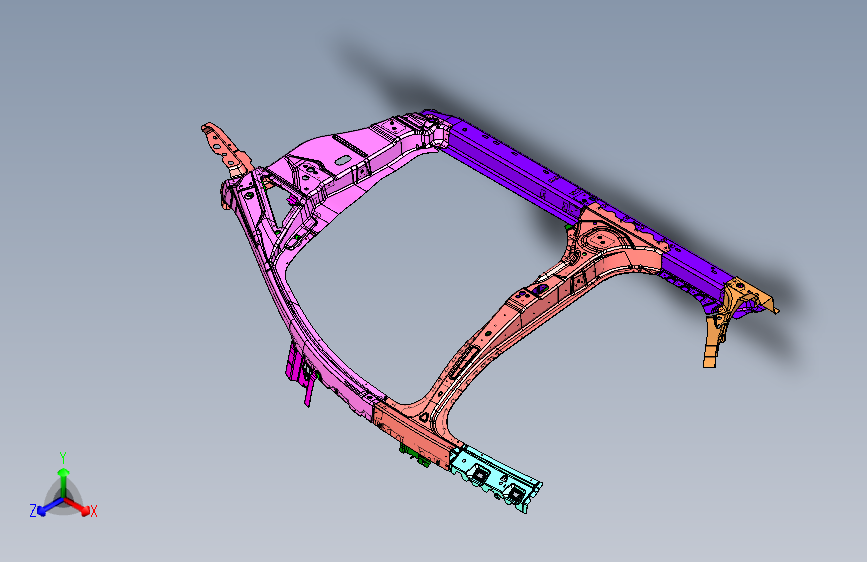Select the triad origin center point
This screenshot has height=562, width=867.
pos(64,498)
